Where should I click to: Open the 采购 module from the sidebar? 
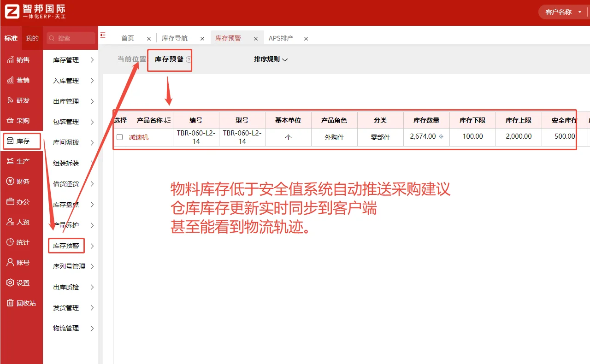[x=22, y=120]
